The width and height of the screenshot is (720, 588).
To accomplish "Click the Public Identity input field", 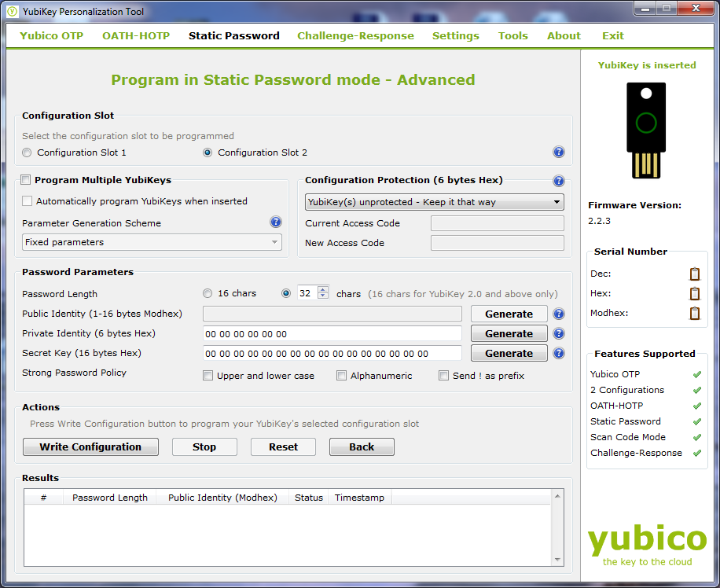I will pos(332,314).
